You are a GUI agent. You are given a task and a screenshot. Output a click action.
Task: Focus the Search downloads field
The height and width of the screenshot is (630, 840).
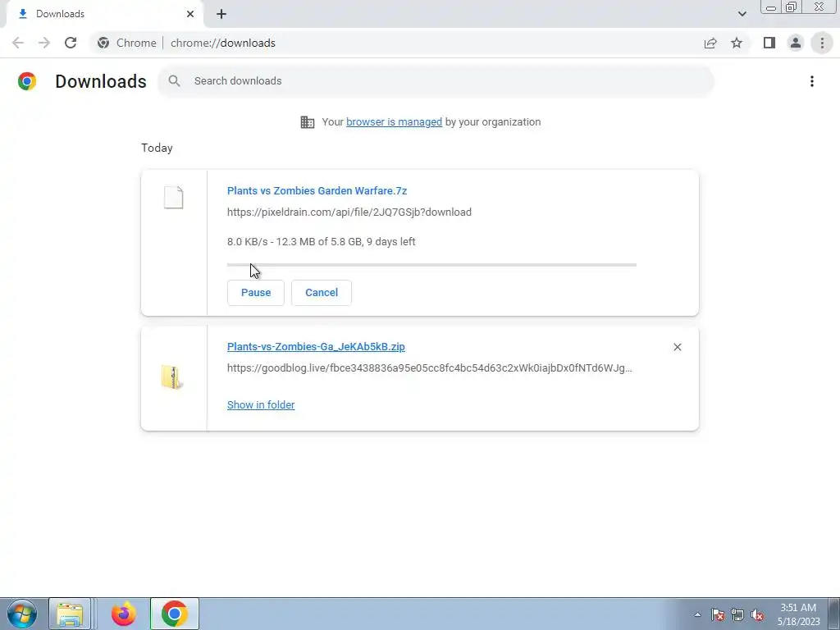[436, 81]
